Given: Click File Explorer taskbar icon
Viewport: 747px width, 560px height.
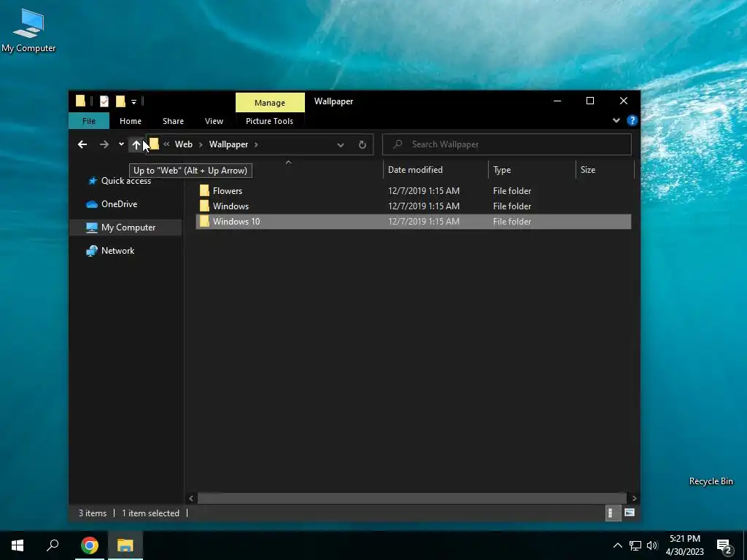Looking at the screenshot, I should point(125,545).
